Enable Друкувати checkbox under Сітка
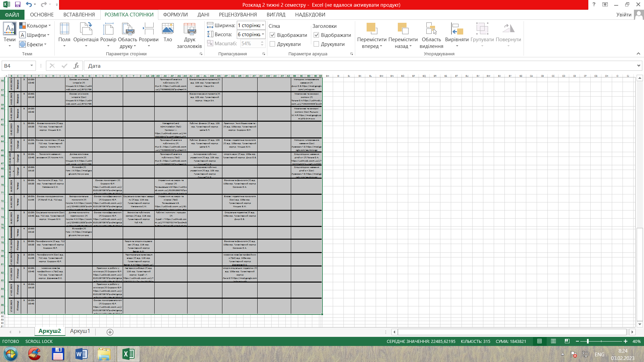 pyautogui.click(x=272, y=44)
